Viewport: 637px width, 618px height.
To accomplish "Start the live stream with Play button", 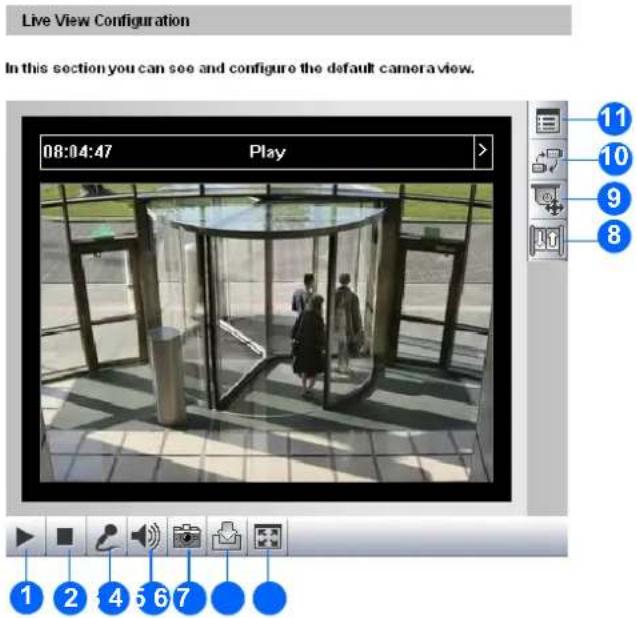I will [x=25, y=537].
